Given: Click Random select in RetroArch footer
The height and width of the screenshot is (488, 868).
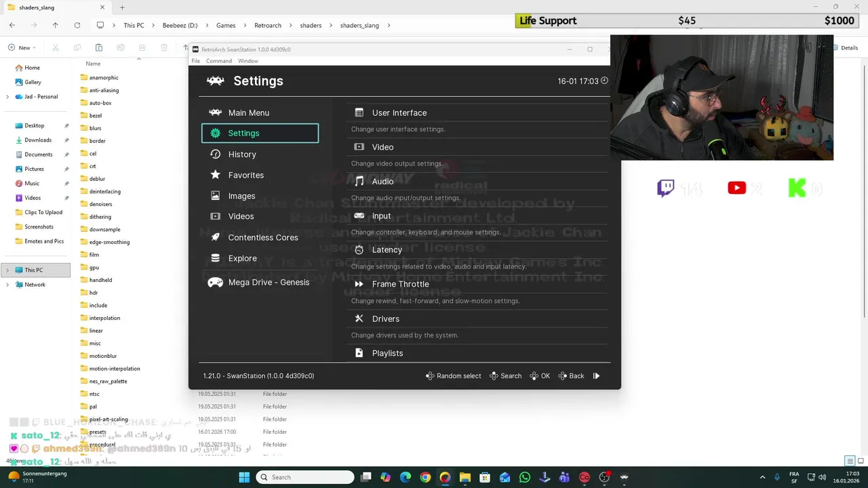Looking at the screenshot, I should coord(453,376).
